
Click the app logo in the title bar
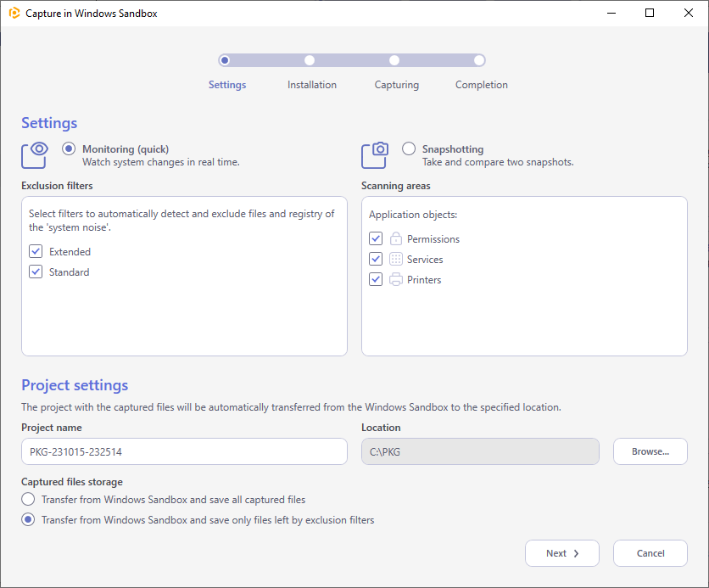click(x=14, y=13)
